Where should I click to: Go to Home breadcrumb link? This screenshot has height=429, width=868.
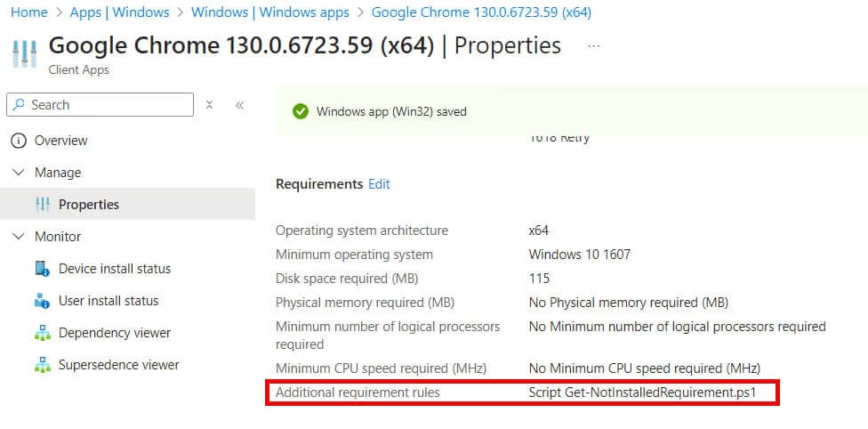point(29,12)
